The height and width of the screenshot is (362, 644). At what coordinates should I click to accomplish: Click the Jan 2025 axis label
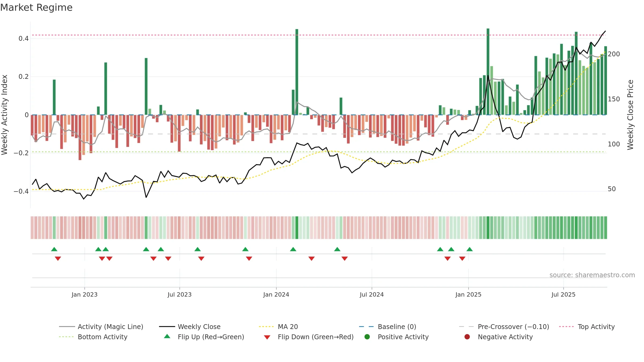[468, 294]
